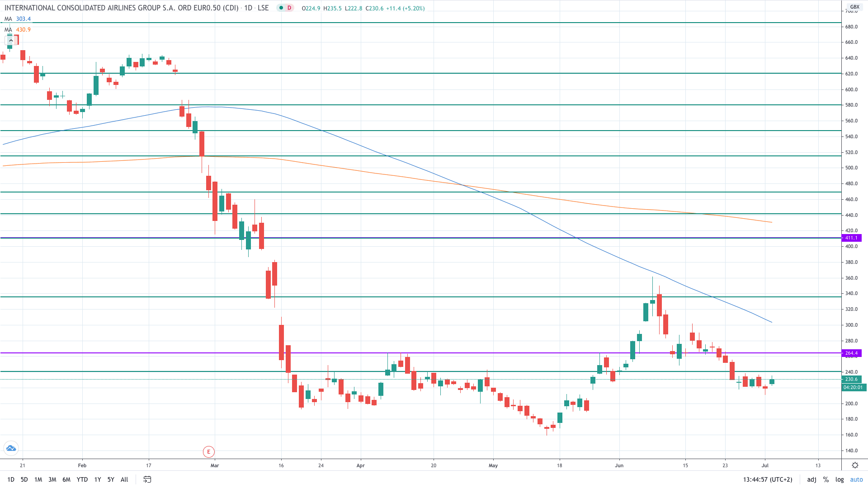Screen dimensions: 868x488
Task: Click the TradingView logo in bottom-left corner
Action: 10,448
